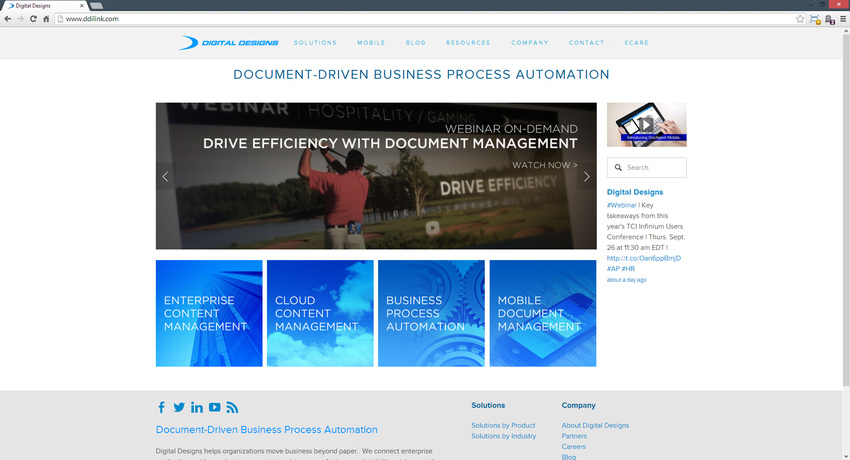Click the Solutions footer heading
The image size is (850, 460).
488,405
